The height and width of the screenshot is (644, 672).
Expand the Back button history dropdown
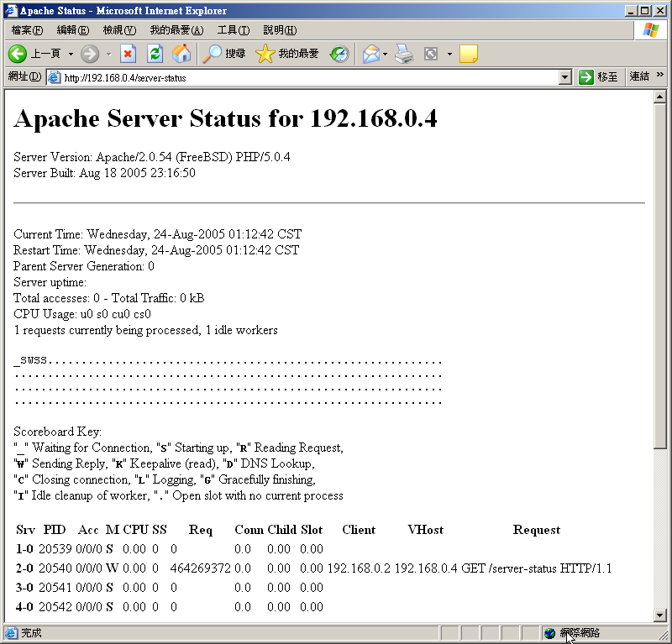[71, 54]
